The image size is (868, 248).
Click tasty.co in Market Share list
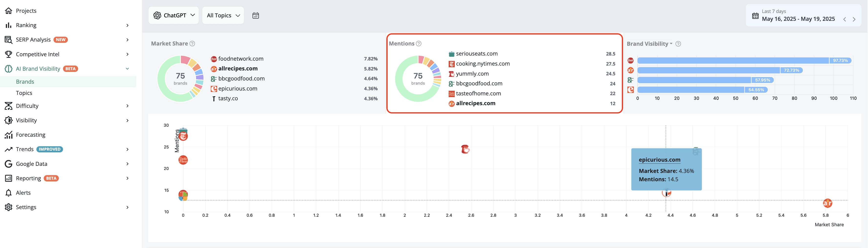tap(228, 99)
